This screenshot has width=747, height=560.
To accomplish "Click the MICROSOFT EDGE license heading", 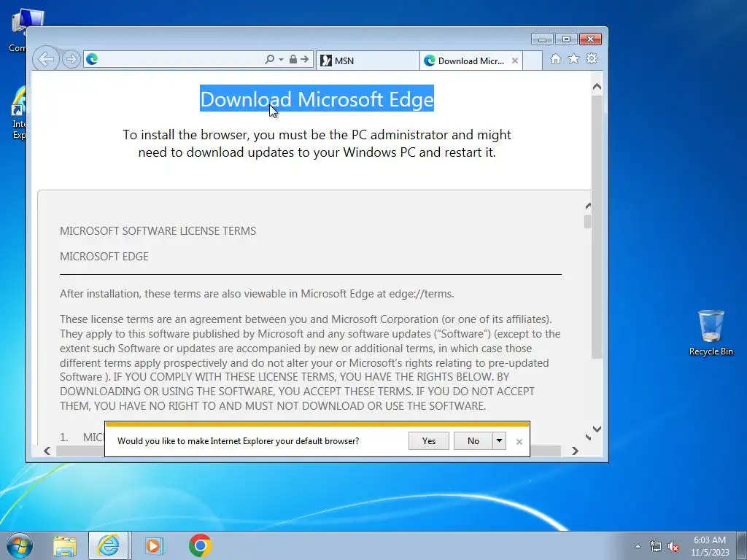I will pyautogui.click(x=104, y=257).
